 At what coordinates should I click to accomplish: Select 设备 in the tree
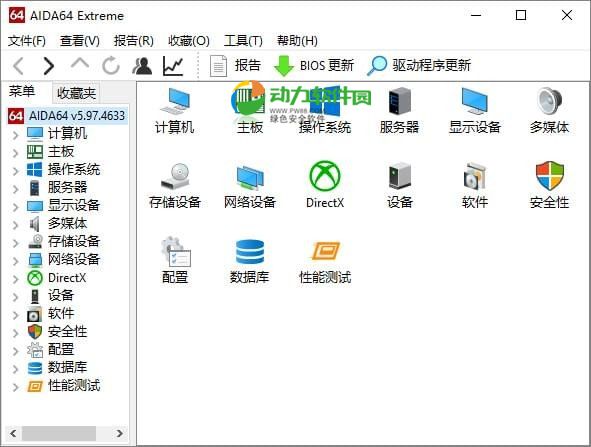tap(60, 295)
